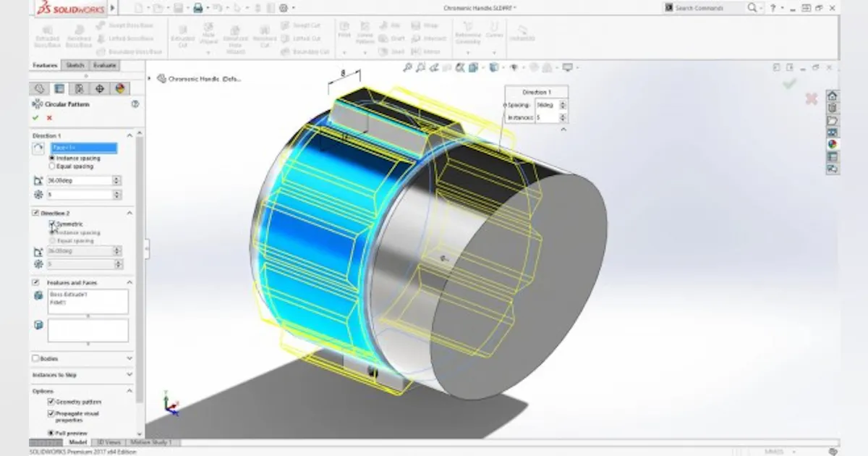Viewport: 868px width, 456px height.
Task: Select the Full preview radio button
Action: tap(51, 433)
